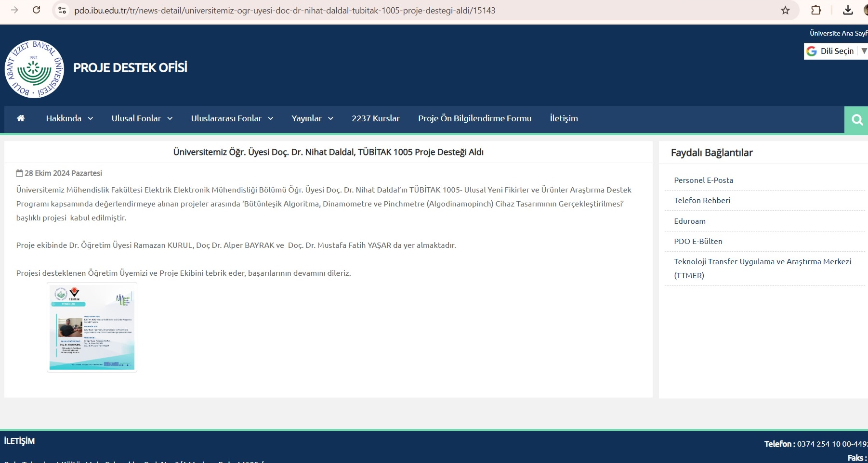Bookmark this page with star icon

(785, 11)
